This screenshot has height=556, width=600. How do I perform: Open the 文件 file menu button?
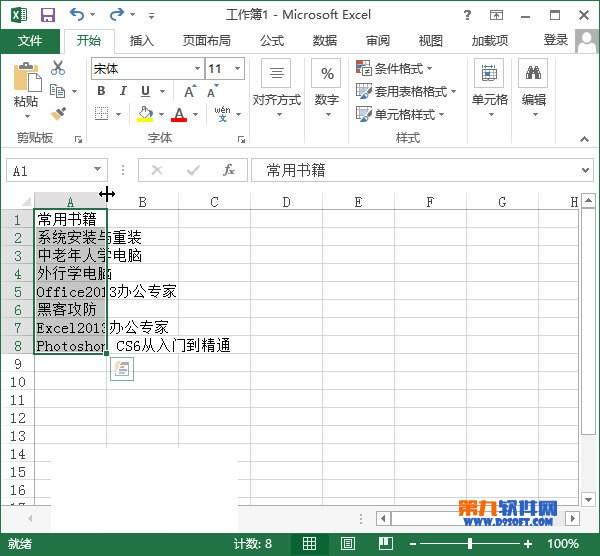pyautogui.click(x=30, y=41)
